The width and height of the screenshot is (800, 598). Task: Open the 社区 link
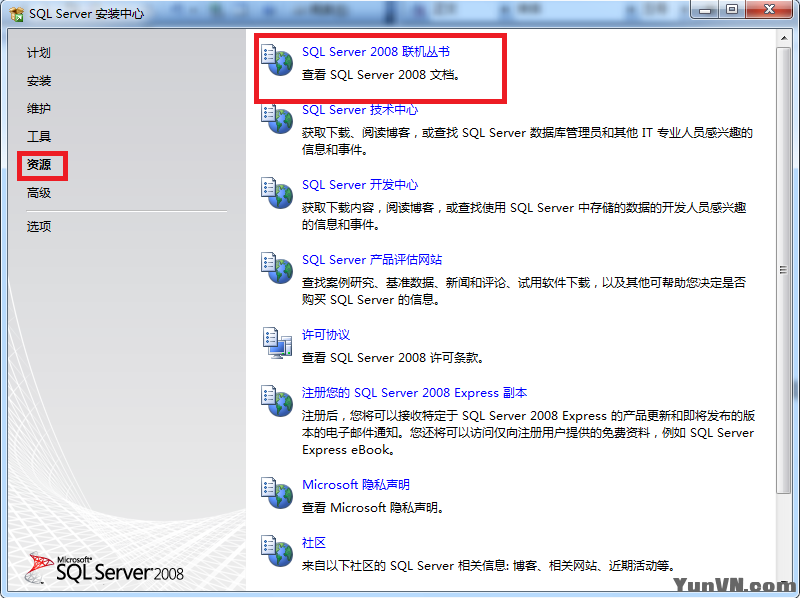(313, 542)
